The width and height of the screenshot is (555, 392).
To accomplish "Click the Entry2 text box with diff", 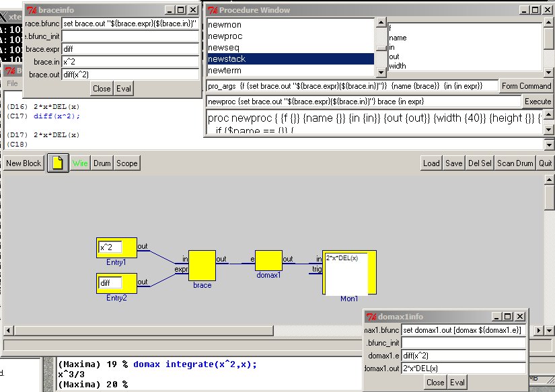I will click(x=110, y=282).
